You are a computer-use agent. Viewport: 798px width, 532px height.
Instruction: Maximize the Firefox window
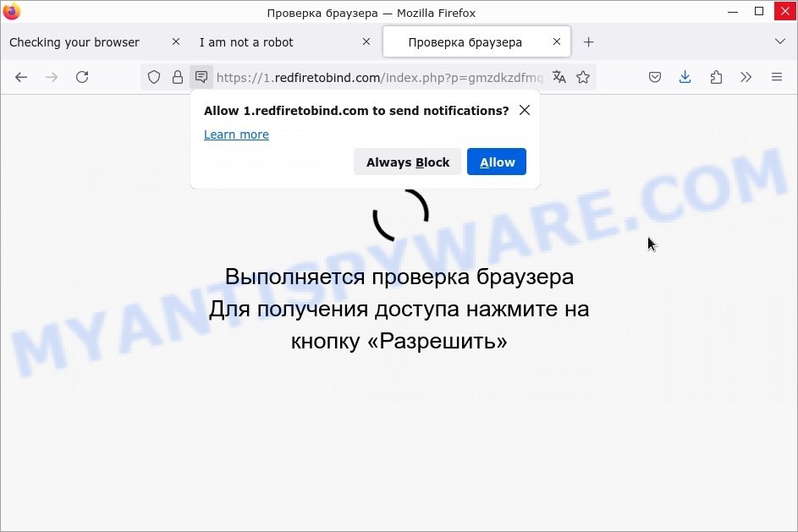(759, 11)
